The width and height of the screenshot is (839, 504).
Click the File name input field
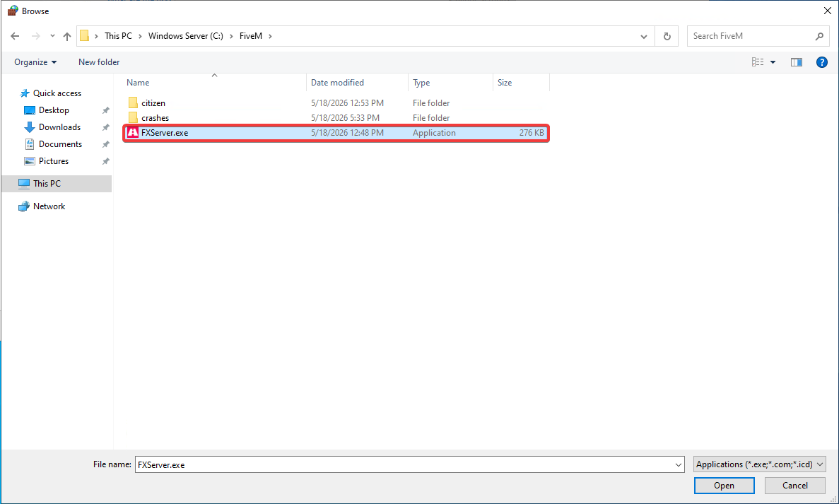[x=404, y=464]
